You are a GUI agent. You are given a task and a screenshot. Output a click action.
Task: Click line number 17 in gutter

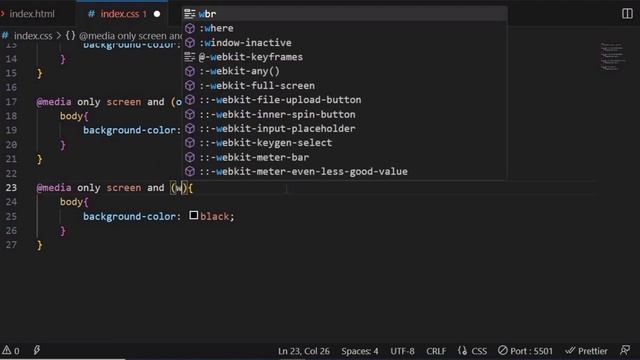(x=11, y=102)
